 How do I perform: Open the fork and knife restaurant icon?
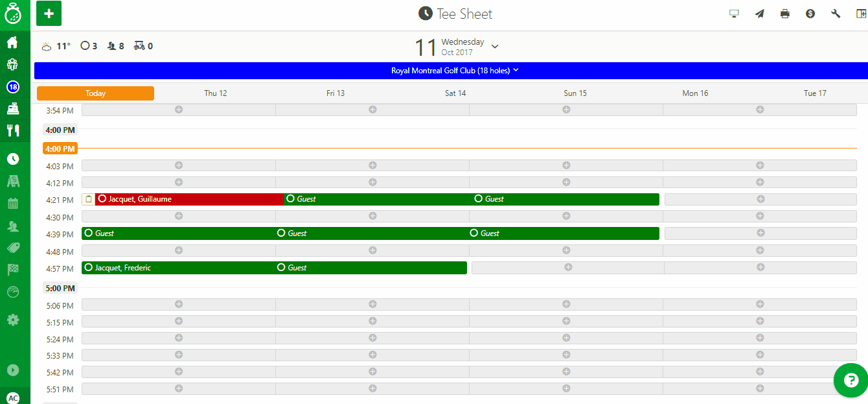pos(13,130)
